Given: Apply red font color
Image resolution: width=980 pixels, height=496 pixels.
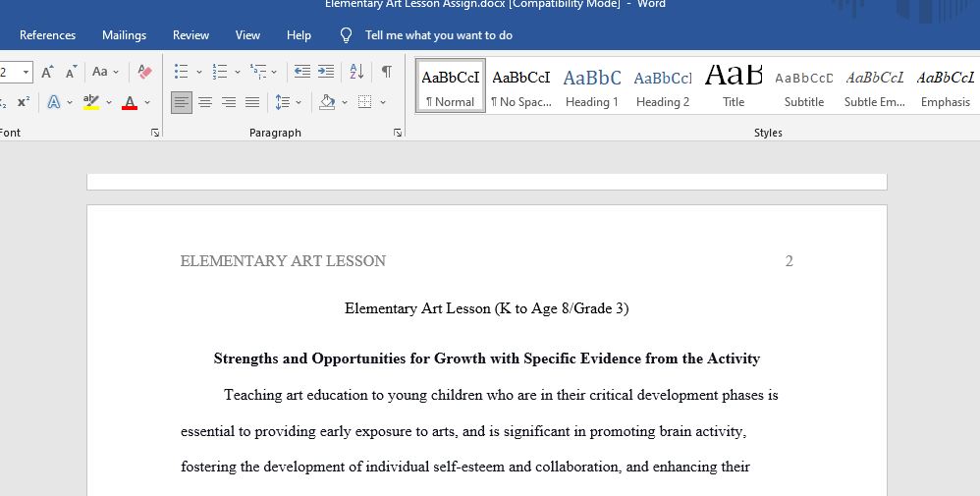Looking at the screenshot, I should (130, 101).
